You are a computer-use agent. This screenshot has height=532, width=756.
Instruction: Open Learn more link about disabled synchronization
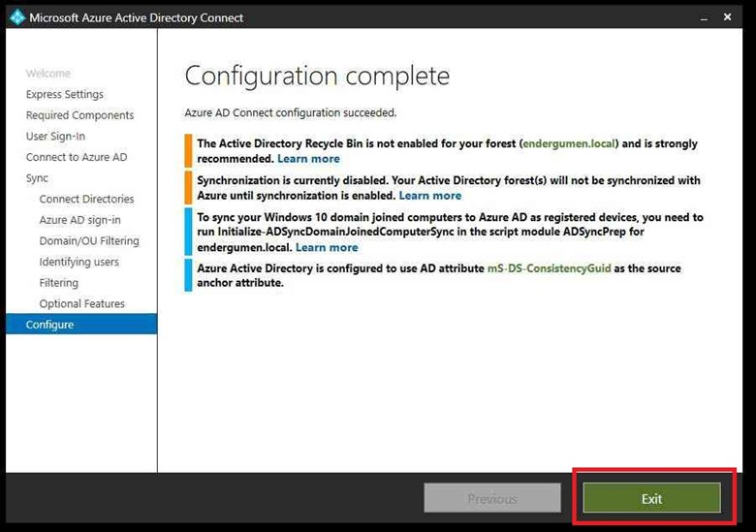point(430,195)
